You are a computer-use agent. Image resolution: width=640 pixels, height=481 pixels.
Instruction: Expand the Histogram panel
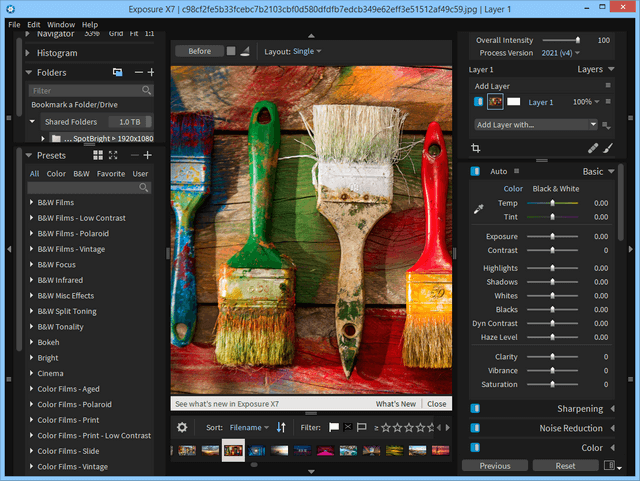click(x=29, y=53)
